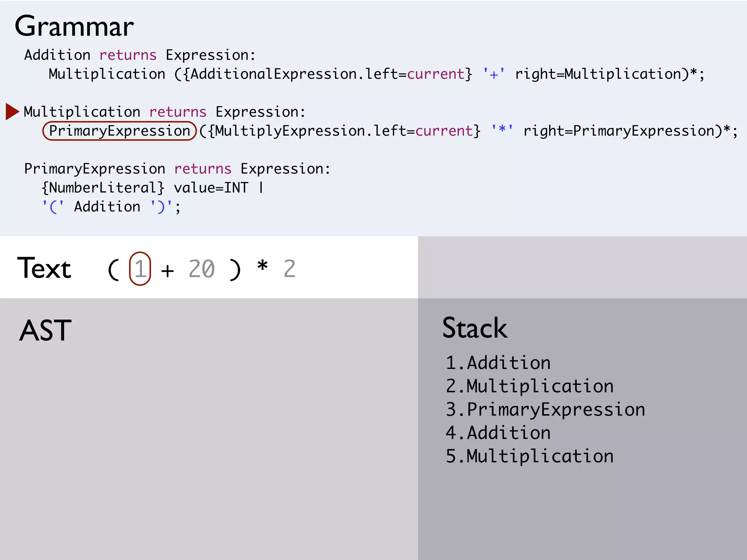Click the number 20 in the Text

tap(202, 269)
